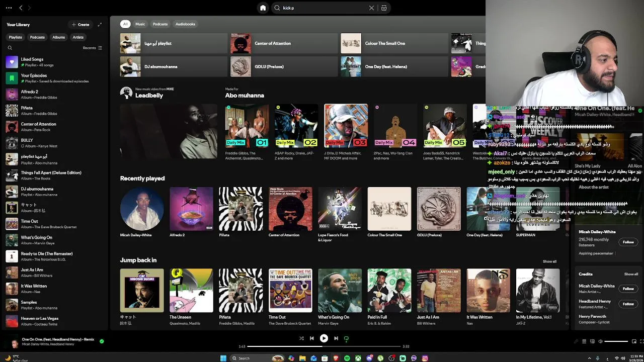Image resolution: width=644 pixels, height=362 pixels.
Task: Click the forward navigation arrow
Action: pos(29,8)
